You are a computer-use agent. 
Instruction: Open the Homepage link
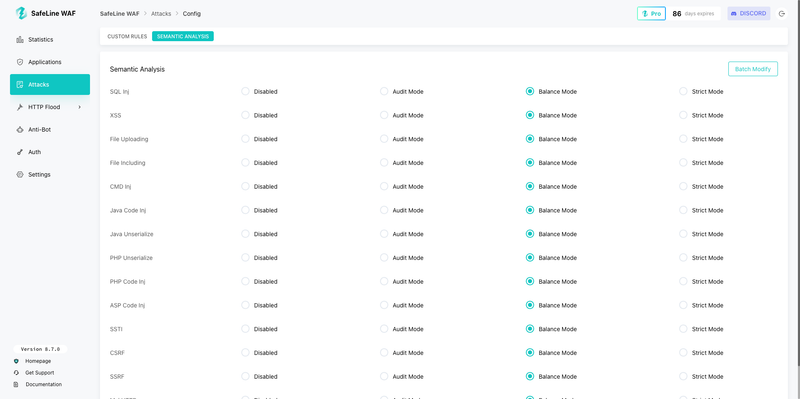(x=38, y=361)
